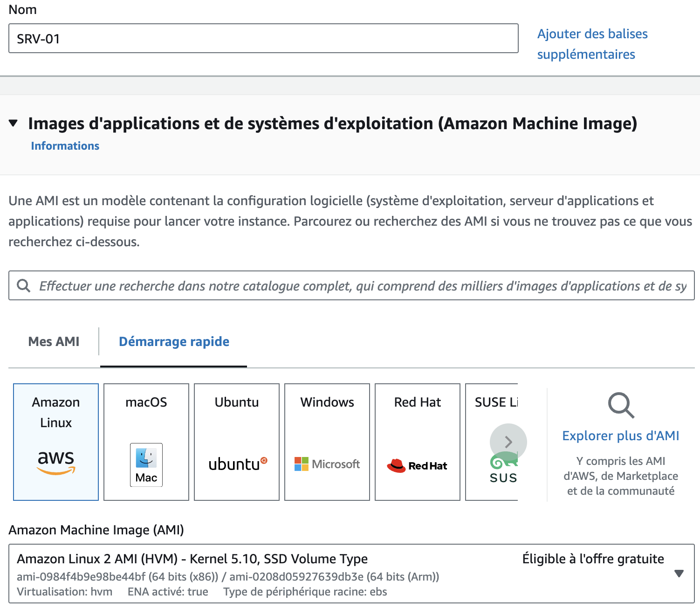Click the Images d'applications section heading

(x=332, y=124)
